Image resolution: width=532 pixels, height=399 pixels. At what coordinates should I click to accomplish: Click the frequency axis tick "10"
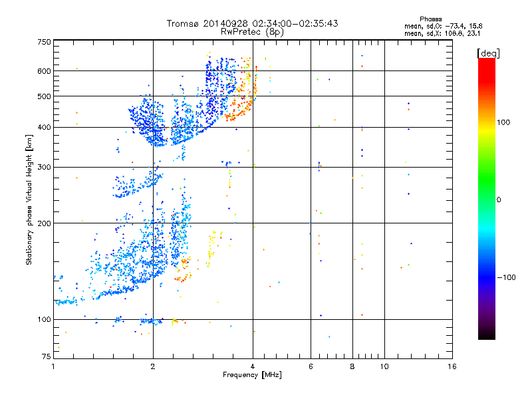click(x=384, y=366)
